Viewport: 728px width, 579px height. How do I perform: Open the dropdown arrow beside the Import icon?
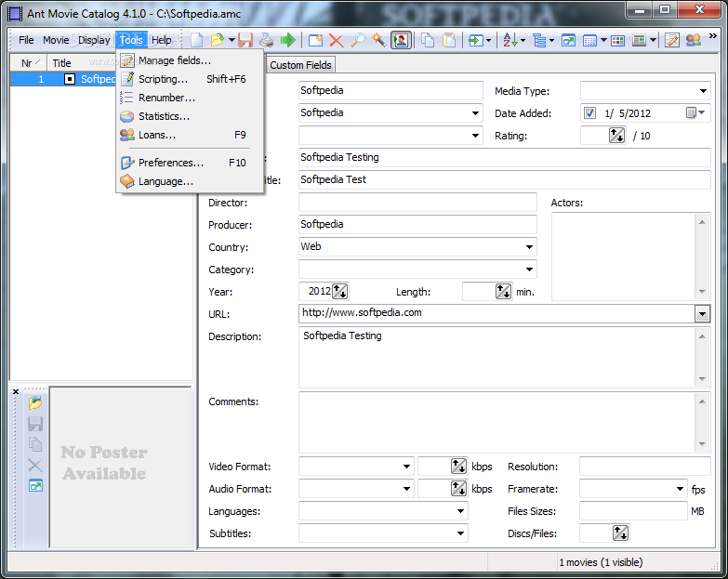[488, 40]
